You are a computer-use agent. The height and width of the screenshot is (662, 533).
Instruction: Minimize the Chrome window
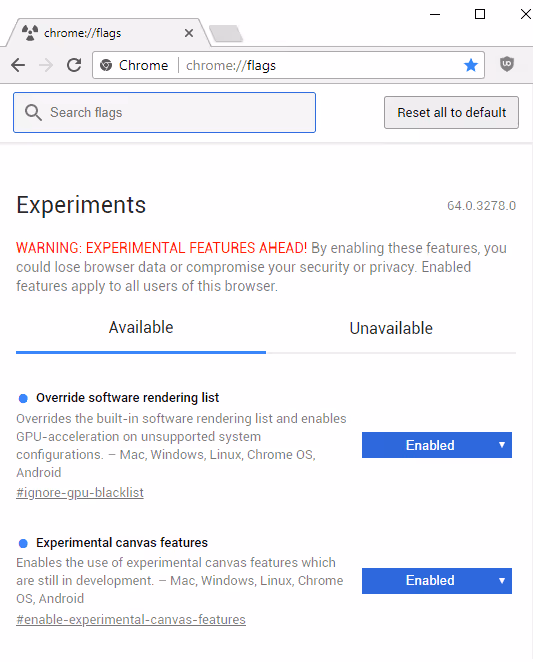pos(435,14)
